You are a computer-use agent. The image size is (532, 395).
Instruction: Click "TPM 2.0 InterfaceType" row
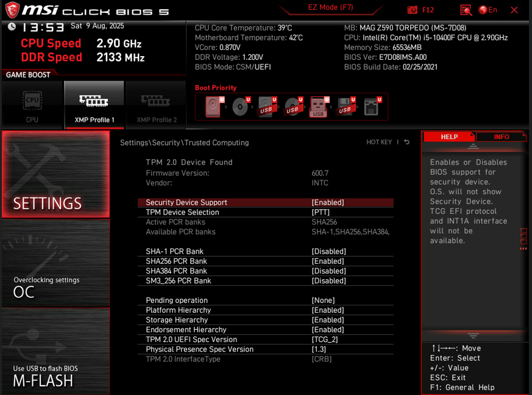pyautogui.click(x=266, y=359)
